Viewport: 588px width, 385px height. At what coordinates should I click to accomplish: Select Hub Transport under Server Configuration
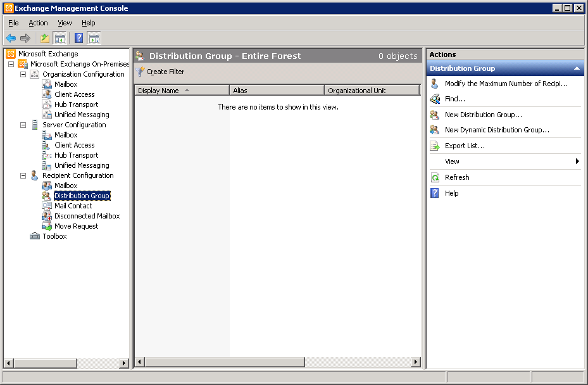[x=77, y=155]
